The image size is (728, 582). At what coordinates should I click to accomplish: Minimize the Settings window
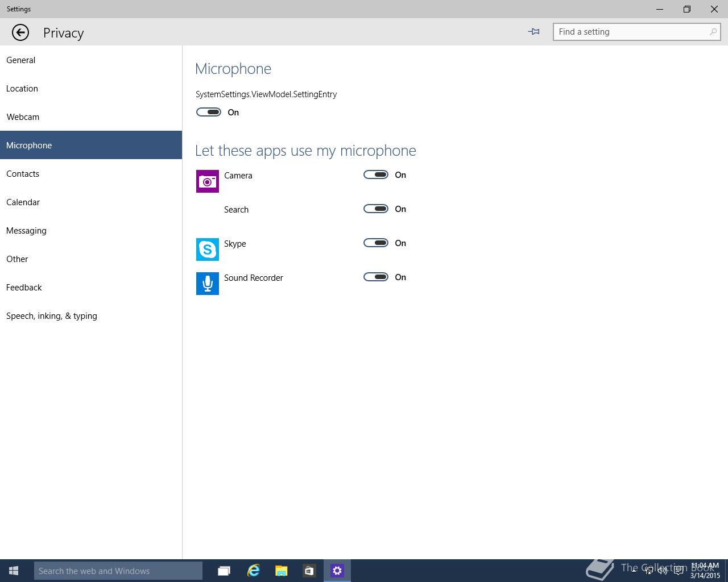tap(660, 9)
